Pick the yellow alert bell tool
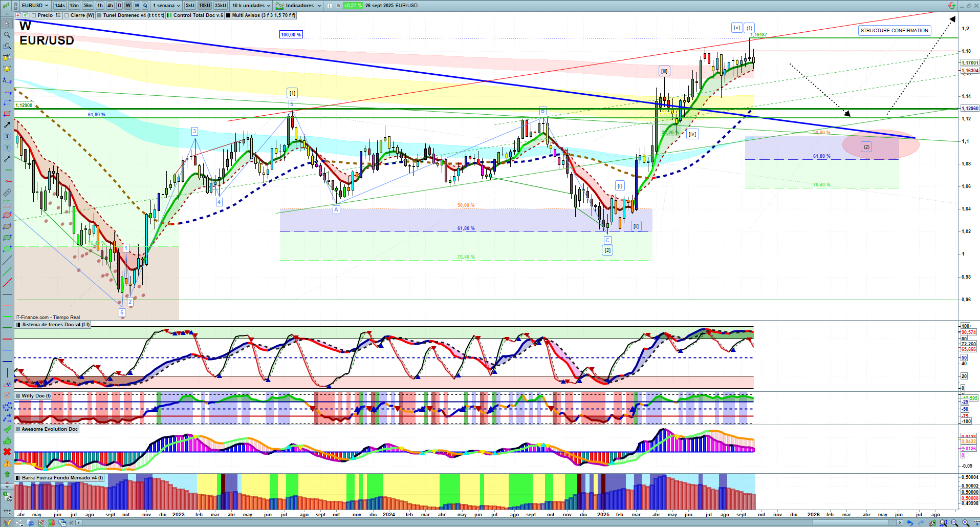 tap(7, 69)
